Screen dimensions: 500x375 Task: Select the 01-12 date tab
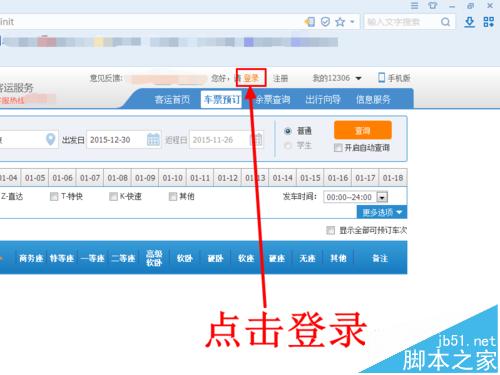point(228,178)
